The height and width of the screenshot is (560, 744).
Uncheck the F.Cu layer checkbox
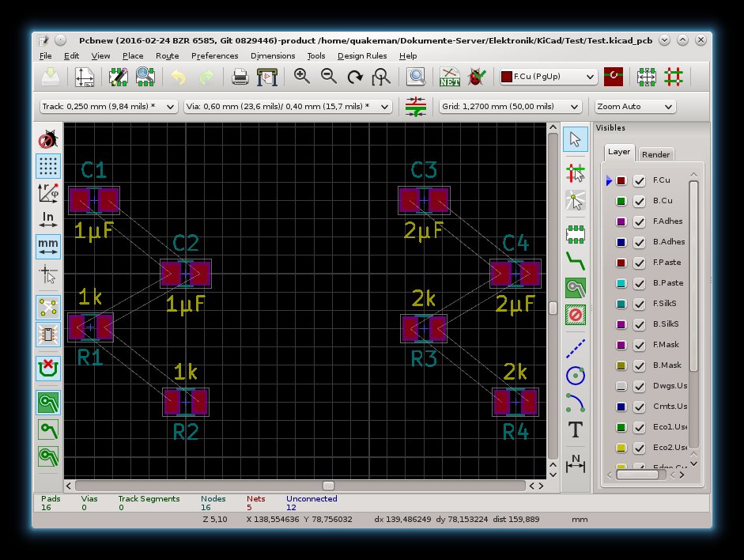point(639,181)
